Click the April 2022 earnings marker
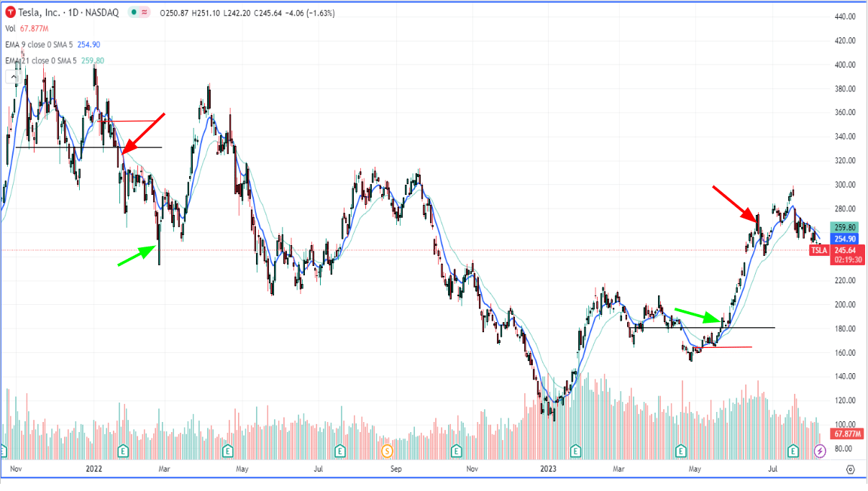The image size is (868, 491). tap(228, 451)
